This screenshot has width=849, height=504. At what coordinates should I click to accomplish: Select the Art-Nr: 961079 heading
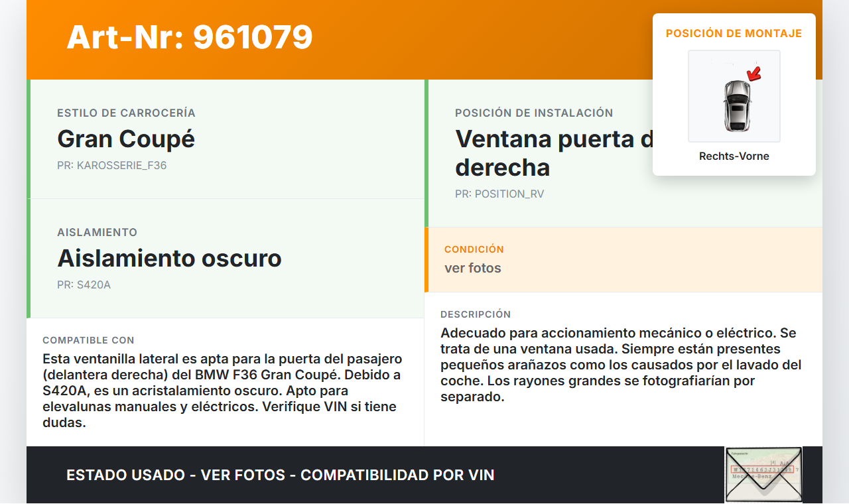(x=190, y=37)
